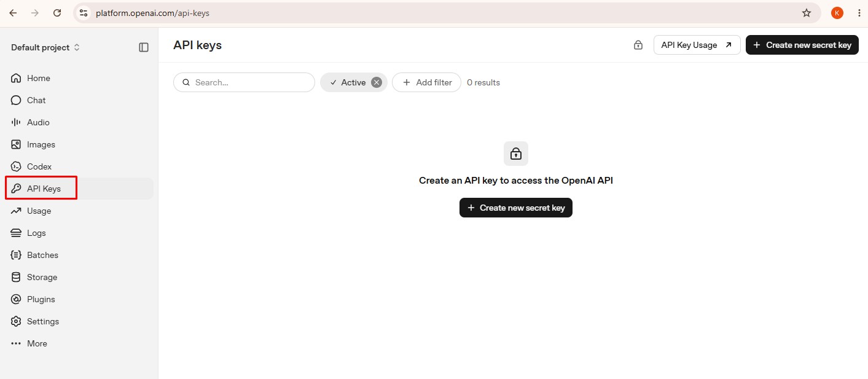Viewport: 868px width, 379px height.
Task: Click the site information icon in address bar
Action: [84, 13]
